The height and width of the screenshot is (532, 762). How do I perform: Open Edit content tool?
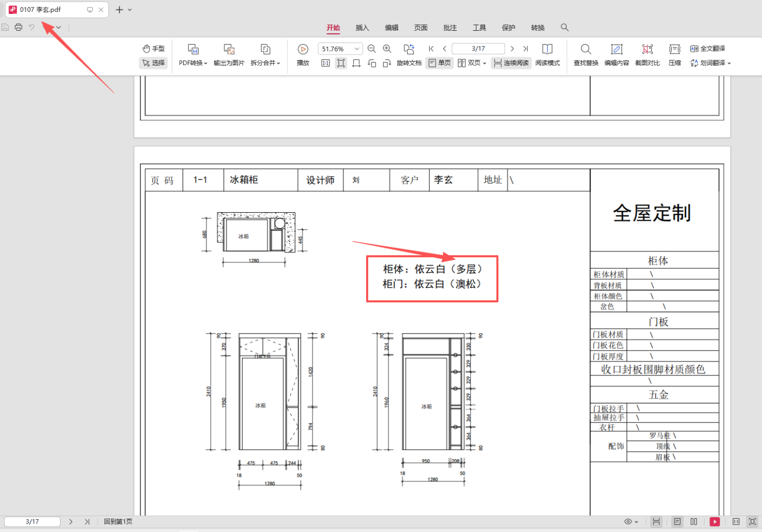[x=616, y=49]
